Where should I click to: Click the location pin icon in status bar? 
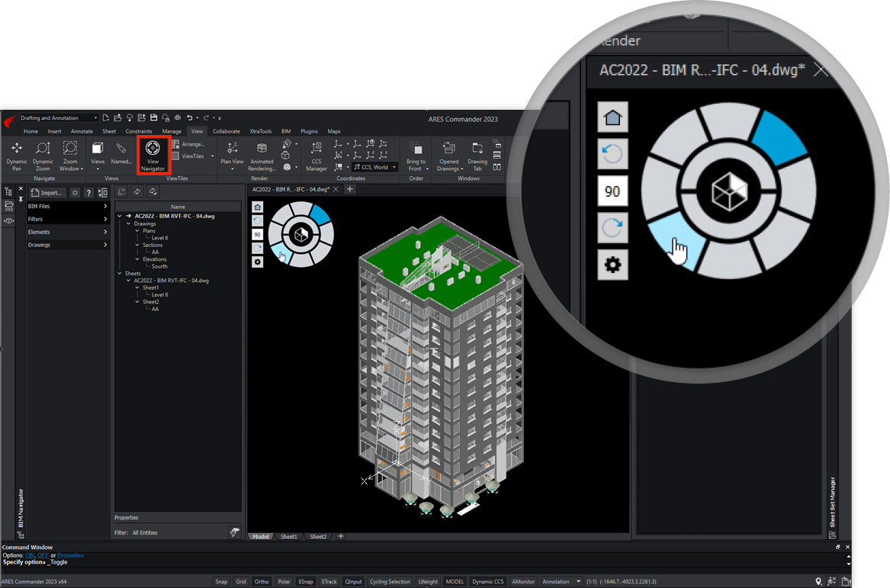[818, 581]
